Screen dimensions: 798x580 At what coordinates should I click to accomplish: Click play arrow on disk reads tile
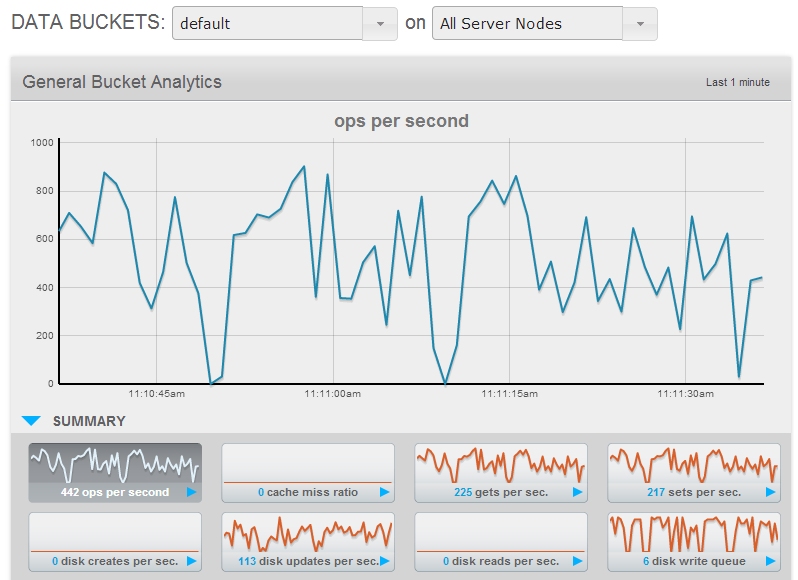pos(577,561)
